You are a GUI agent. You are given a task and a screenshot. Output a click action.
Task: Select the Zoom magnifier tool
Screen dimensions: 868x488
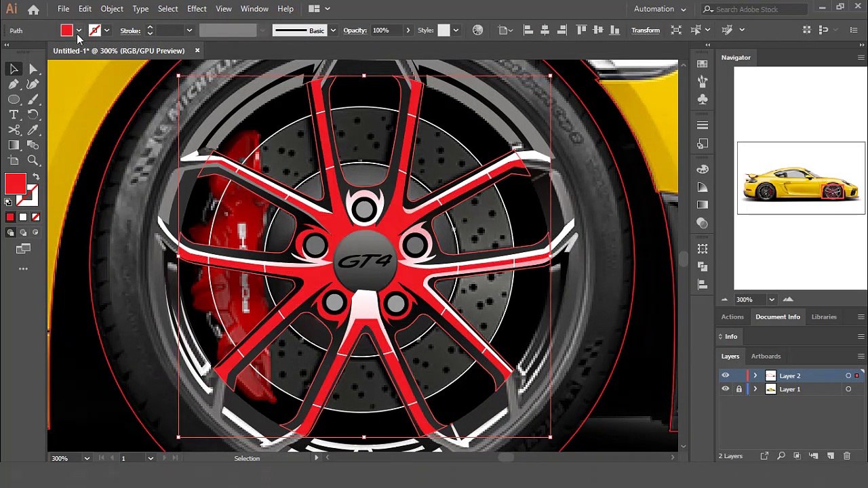point(33,161)
